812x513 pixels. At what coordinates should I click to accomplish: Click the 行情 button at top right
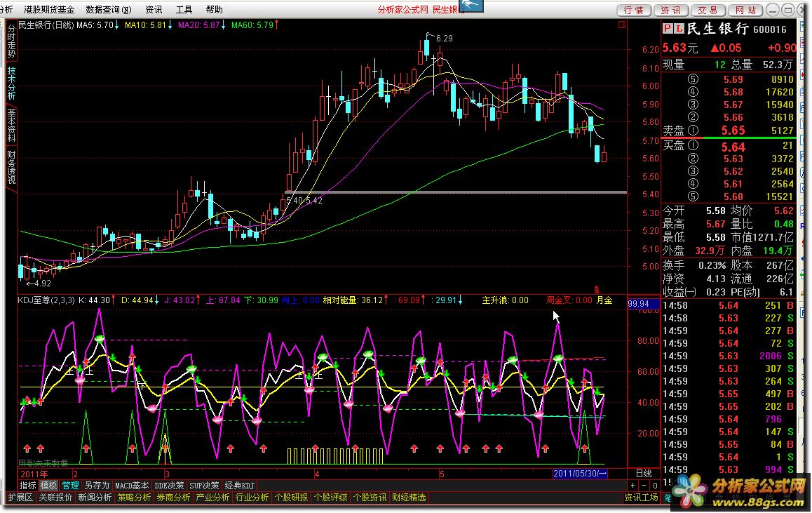pos(633,10)
